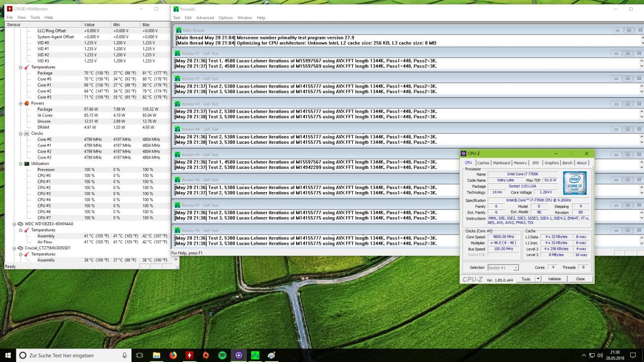Image resolution: width=644 pixels, height=362 pixels.
Task: Open the Tools dropdown arrow in CPU-Z
Action: (x=538, y=279)
